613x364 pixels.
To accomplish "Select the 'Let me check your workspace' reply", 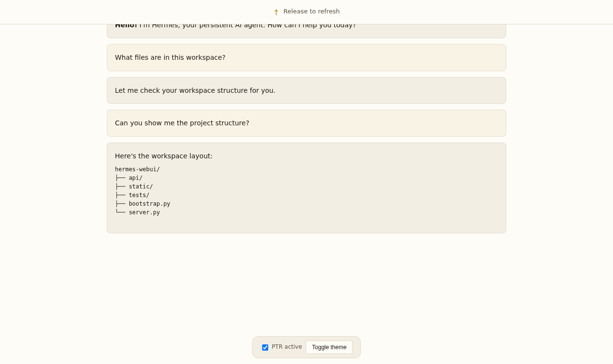I will tap(306, 90).
